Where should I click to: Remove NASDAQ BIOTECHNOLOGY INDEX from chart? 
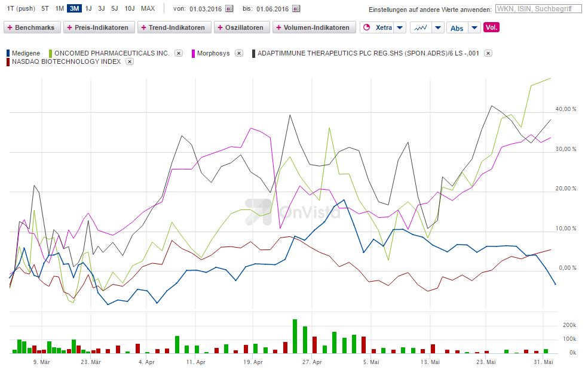coord(130,62)
